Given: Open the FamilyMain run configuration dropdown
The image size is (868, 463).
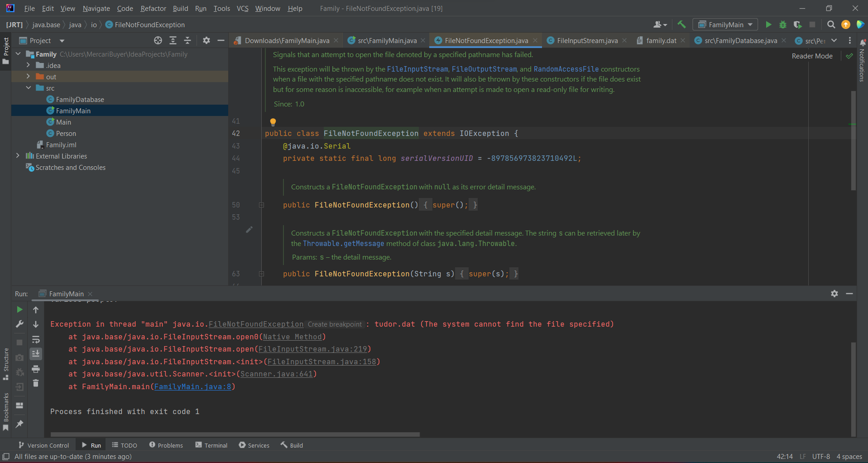Looking at the screenshot, I should coord(750,24).
